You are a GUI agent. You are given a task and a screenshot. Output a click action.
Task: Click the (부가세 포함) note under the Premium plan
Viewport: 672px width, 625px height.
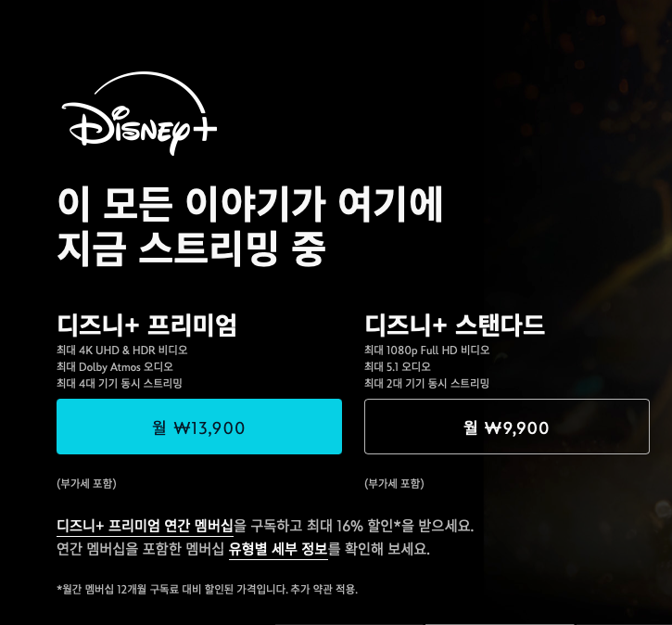click(x=86, y=483)
